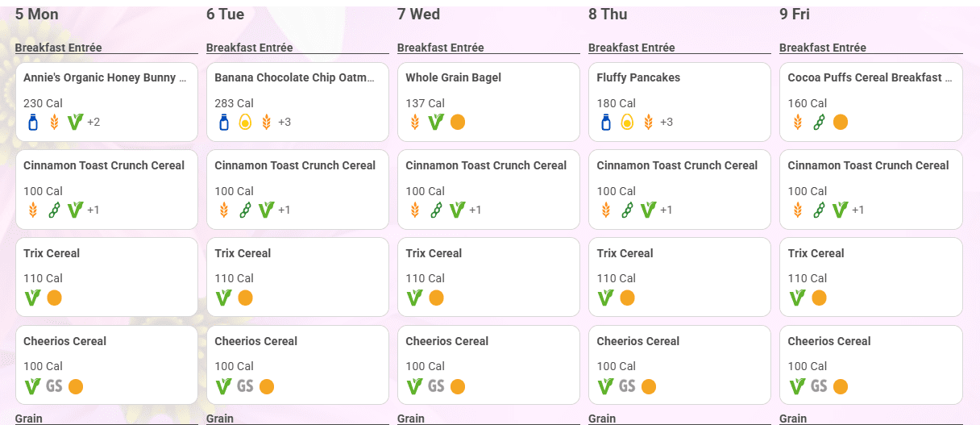Expand +1 icons on Friday Cinnamon Toast Crunch
This screenshot has height=425, width=980.
tap(857, 210)
